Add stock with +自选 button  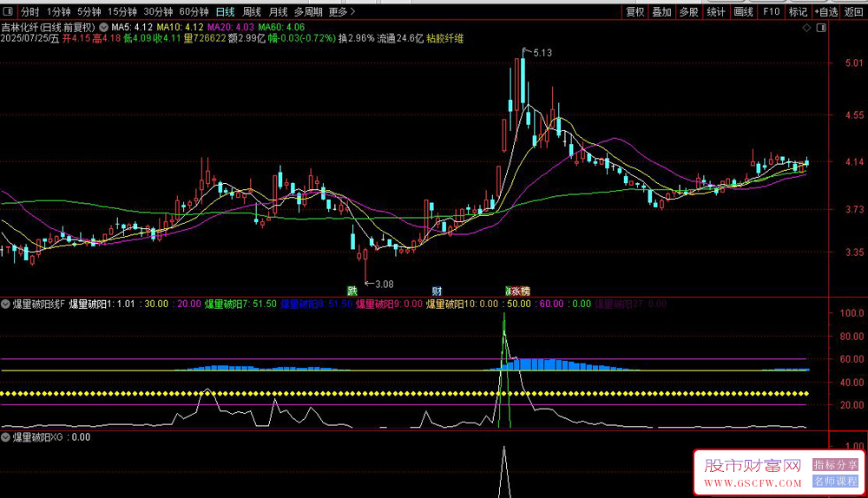click(x=826, y=11)
